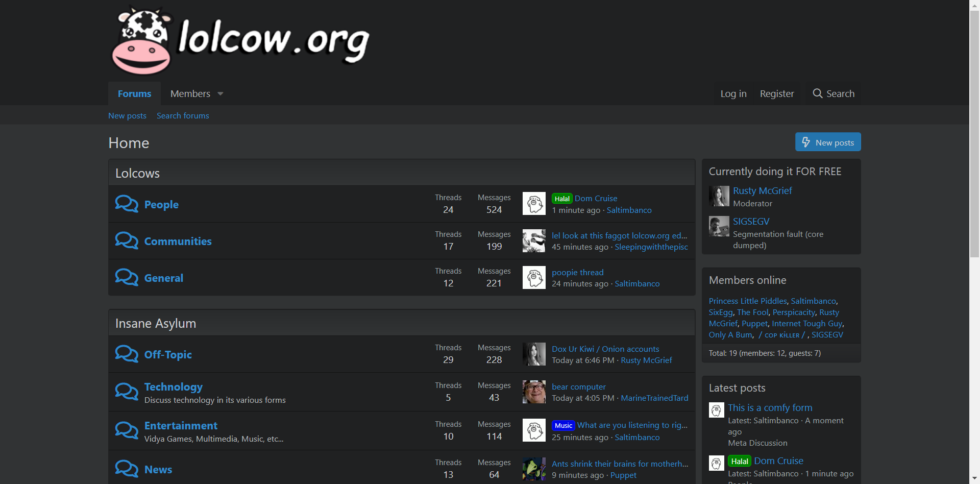This screenshot has height=484, width=980.
Task: View Sleepingwiththepisc user profile
Action: 651,247
